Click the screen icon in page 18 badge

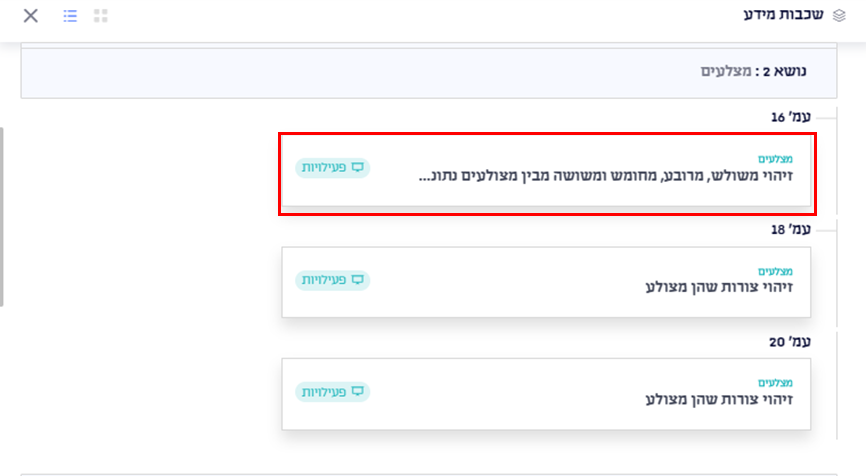[357, 280]
